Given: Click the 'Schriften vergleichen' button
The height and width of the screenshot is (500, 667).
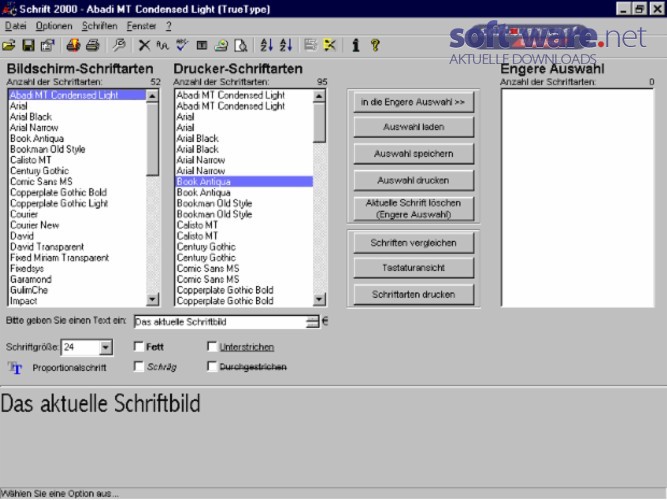Looking at the screenshot, I should tap(413, 243).
